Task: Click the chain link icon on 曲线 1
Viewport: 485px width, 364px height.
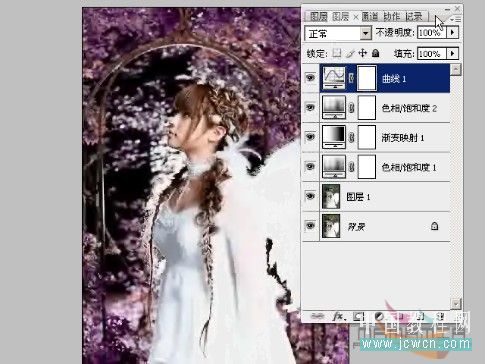Action: pyautogui.click(x=351, y=79)
